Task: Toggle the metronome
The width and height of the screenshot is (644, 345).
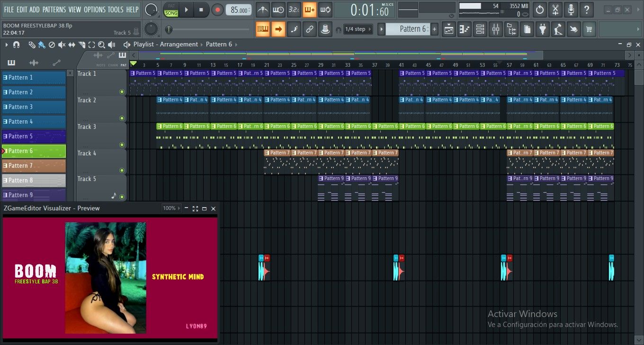Action: (262, 9)
